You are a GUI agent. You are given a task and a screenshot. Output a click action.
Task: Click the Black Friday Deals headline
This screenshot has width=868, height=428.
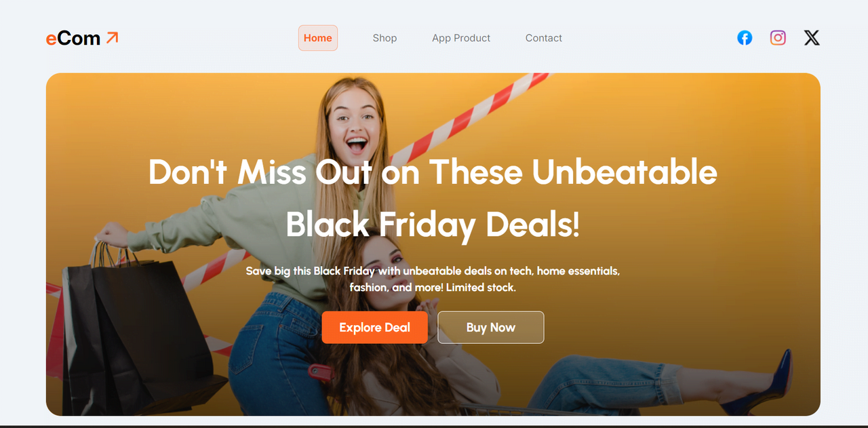click(433, 198)
